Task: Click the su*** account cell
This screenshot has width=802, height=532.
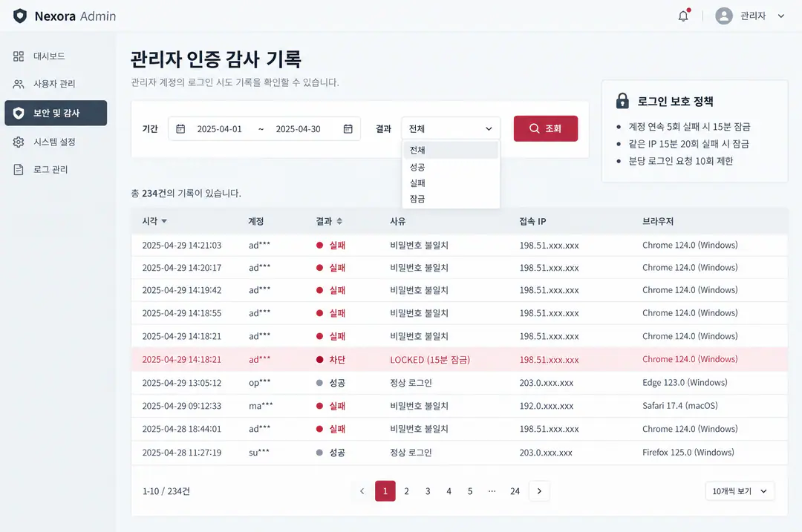Action: pyautogui.click(x=259, y=453)
